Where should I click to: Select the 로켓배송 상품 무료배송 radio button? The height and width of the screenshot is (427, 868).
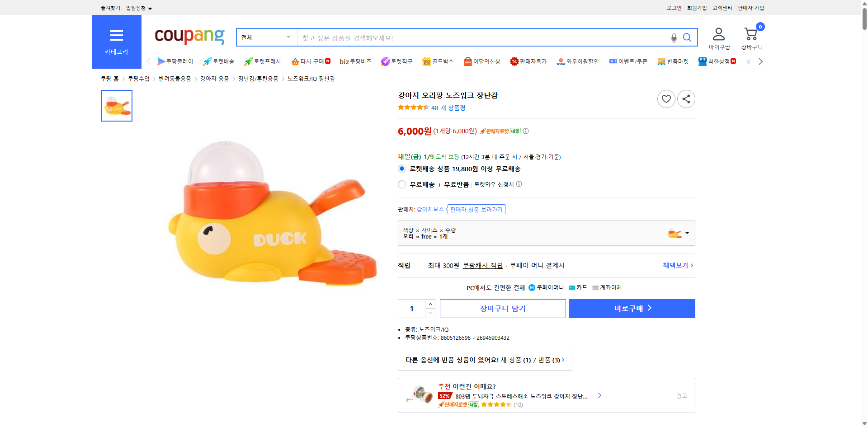tap(401, 168)
